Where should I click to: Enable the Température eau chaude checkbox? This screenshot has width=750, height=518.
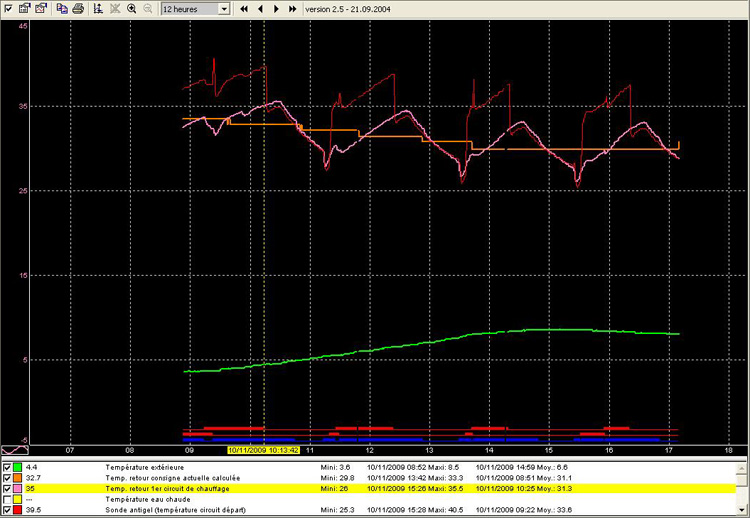pyautogui.click(x=7, y=499)
